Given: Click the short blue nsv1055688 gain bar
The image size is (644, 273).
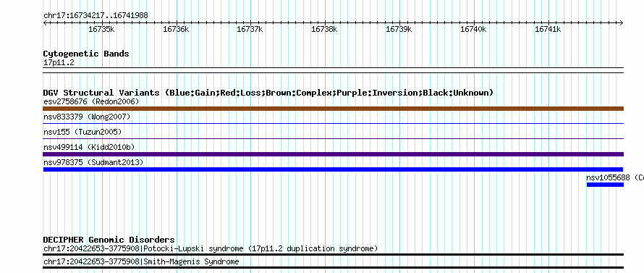Looking at the screenshot, I should coord(606,185).
